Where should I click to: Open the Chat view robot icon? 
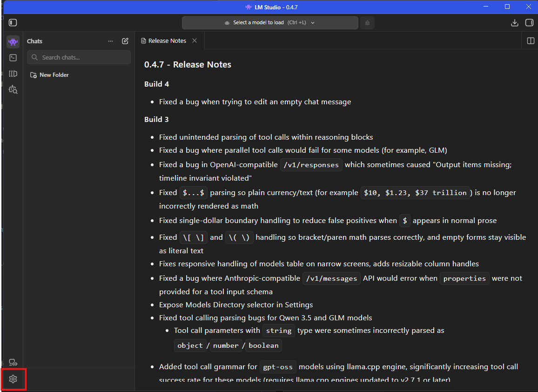tap(13, 42)
